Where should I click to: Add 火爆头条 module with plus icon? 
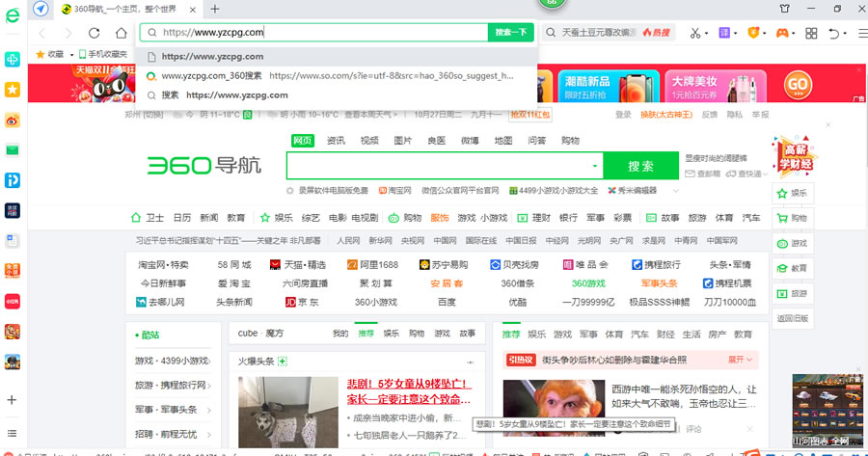click(283, 362)
